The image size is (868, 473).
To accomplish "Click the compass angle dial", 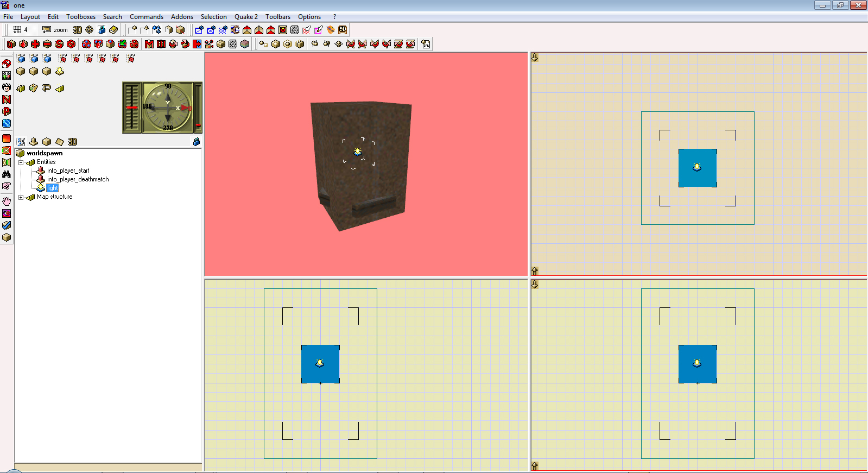I will pos(168,108).
